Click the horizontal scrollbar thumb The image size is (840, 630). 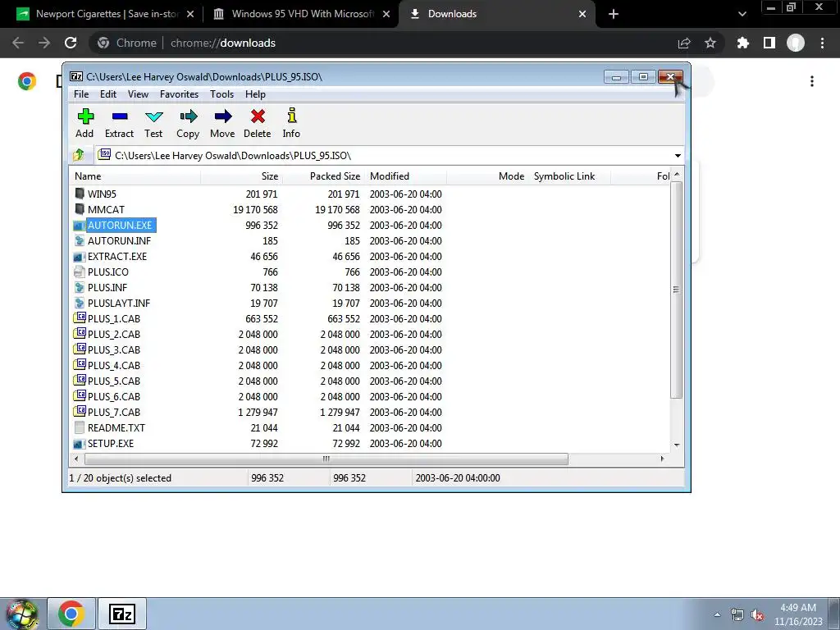click(x=326, y=459)
